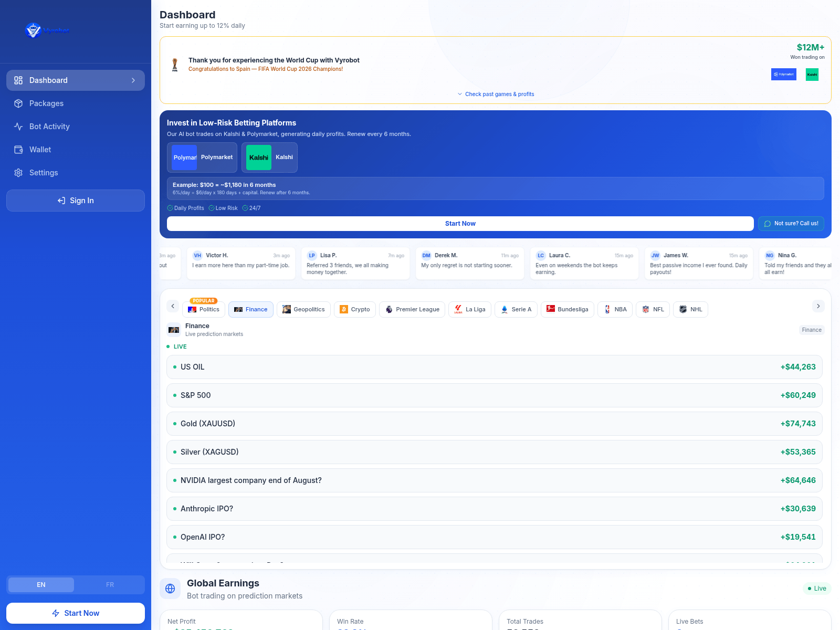Open the Lisa P. testimonial card
This screenshot has width=840, height=630.
coord(355,264)
